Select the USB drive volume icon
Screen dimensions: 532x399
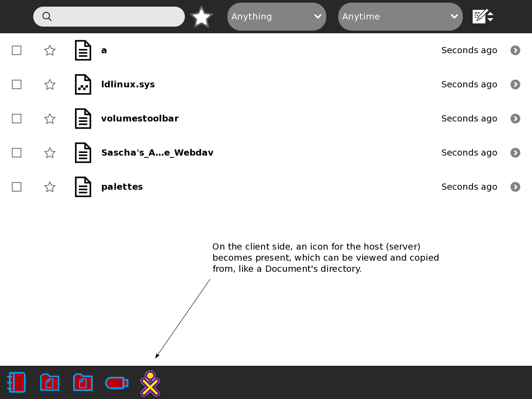coord(117,382)
